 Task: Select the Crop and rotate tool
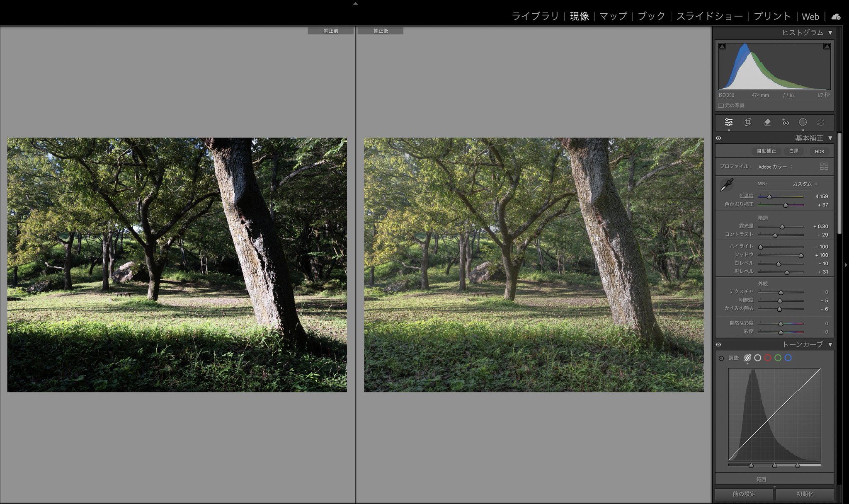point(748,122)
